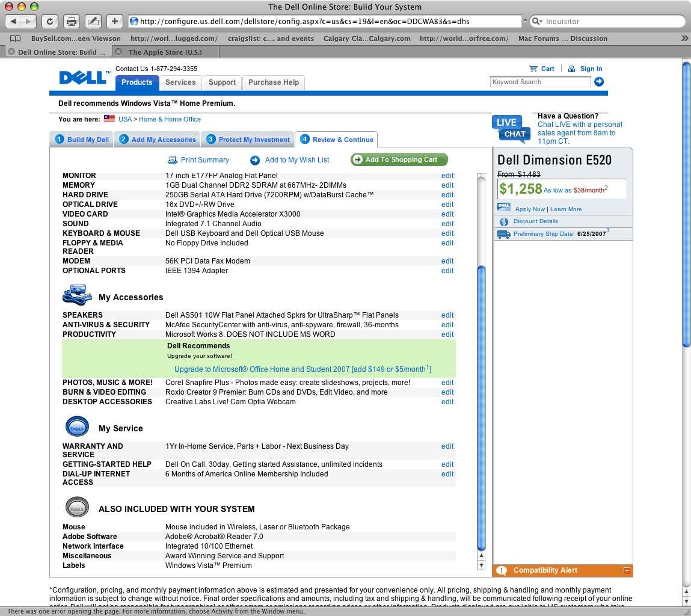Click the Keyword Search input field

(540, 82)
